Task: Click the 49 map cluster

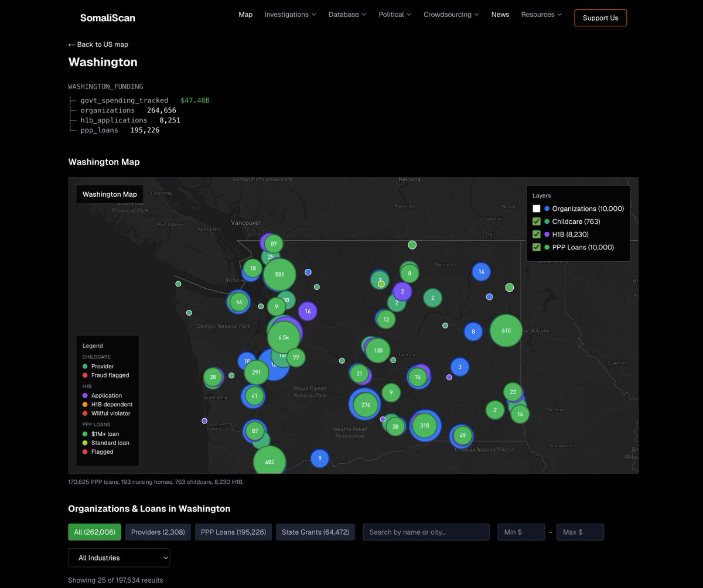Action: pyautogui.click(x=463, y=435)
